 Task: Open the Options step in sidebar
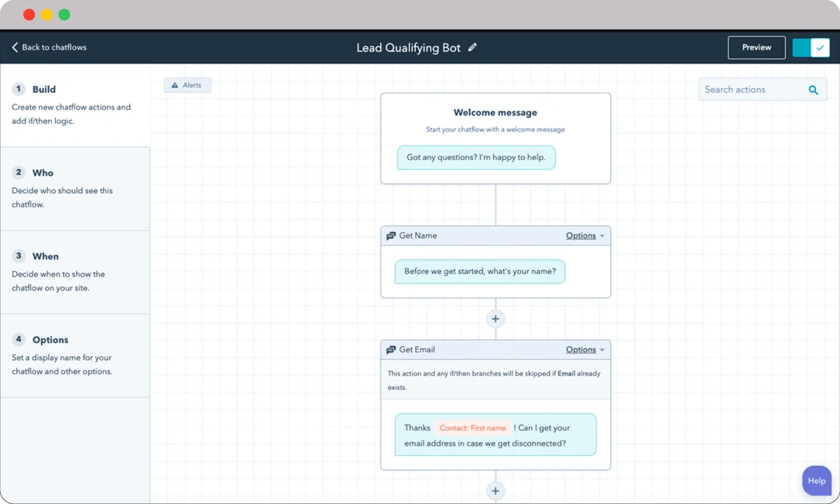point(75,355)
